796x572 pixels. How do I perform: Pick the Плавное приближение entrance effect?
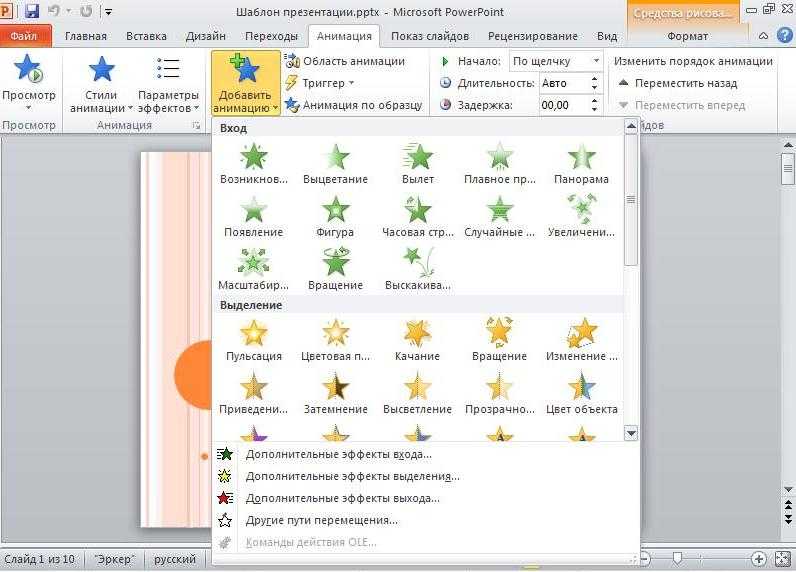500,163
